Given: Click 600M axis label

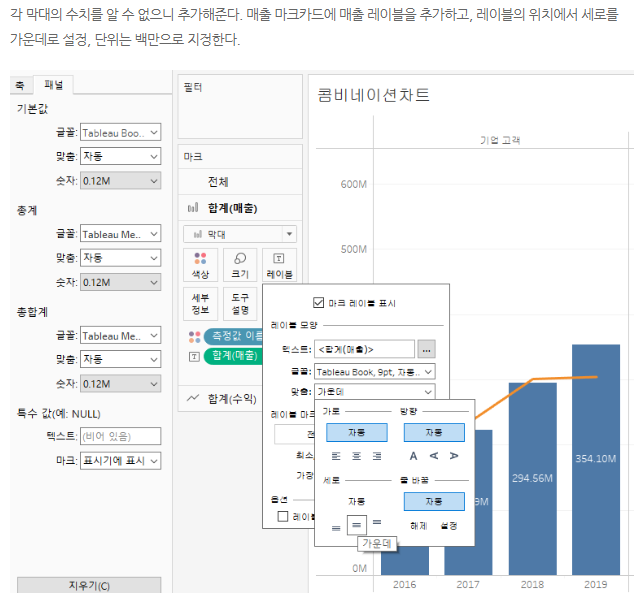Looking at the screenshot, I should (354, 184).
